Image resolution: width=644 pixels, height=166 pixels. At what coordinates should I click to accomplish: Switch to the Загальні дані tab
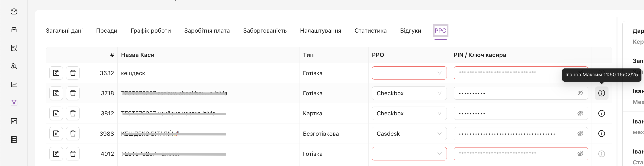coord(64,31)
